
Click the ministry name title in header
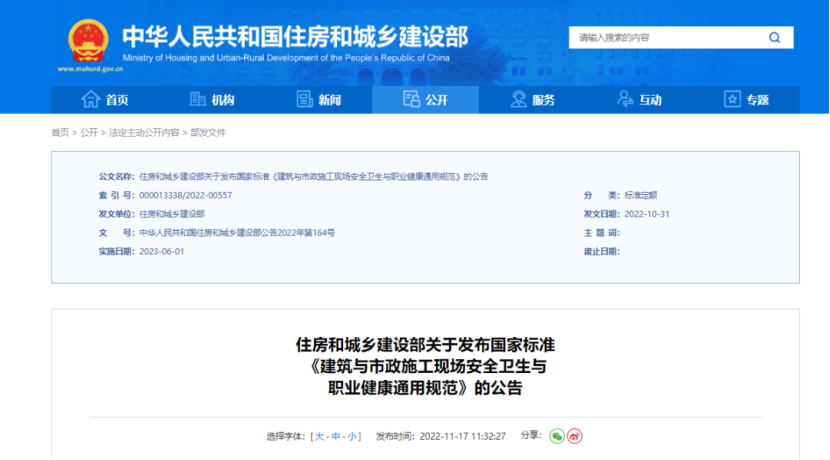click(x=294, y=35)
